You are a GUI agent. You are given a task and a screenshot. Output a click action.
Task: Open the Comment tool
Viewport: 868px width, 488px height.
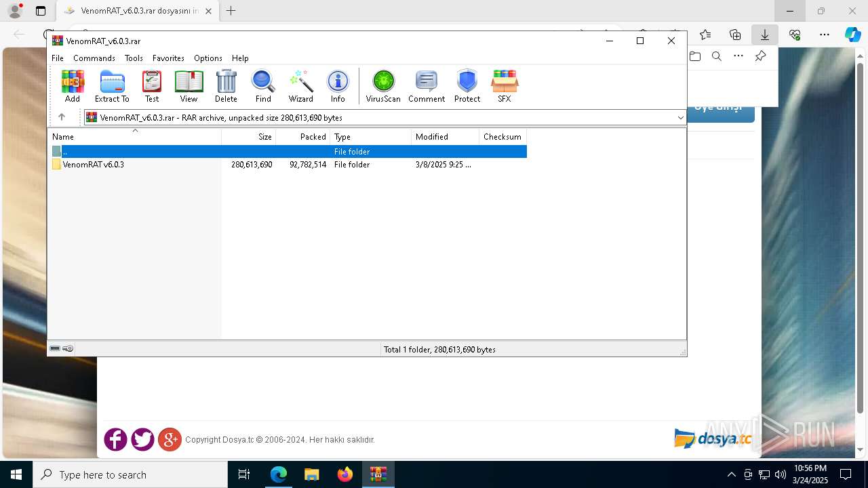(x=427, y=86)
